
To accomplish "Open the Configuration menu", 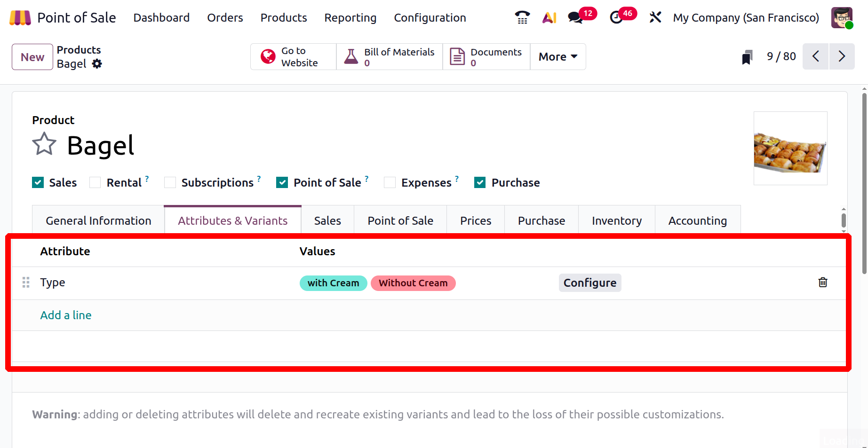I will click(430, 18).
